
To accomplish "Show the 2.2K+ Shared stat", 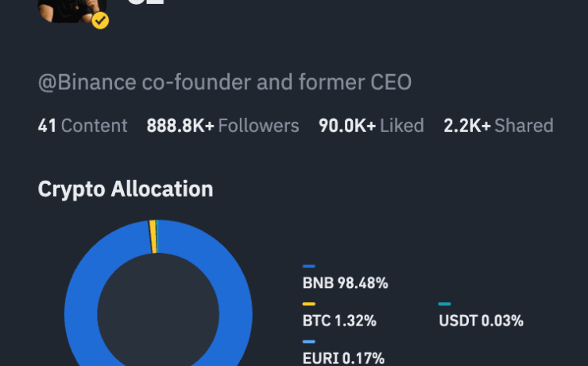I will (x=498, y=126).
